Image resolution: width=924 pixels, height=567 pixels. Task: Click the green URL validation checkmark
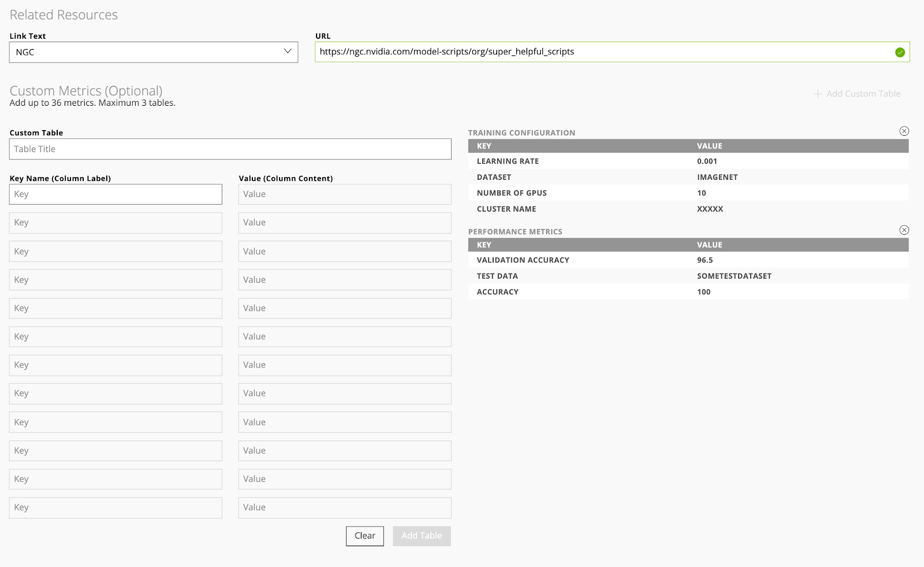(x=900, y=53)
